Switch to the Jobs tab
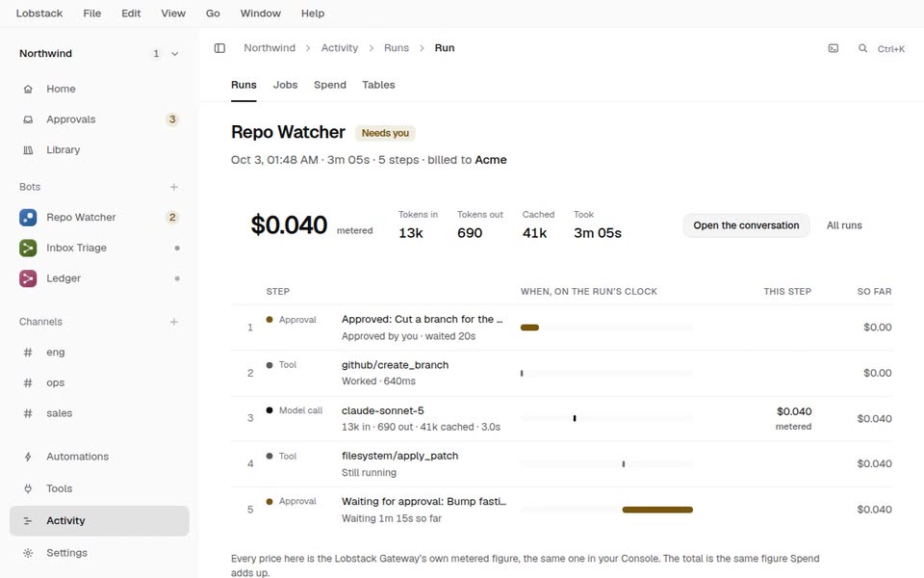 pos(285,85)
